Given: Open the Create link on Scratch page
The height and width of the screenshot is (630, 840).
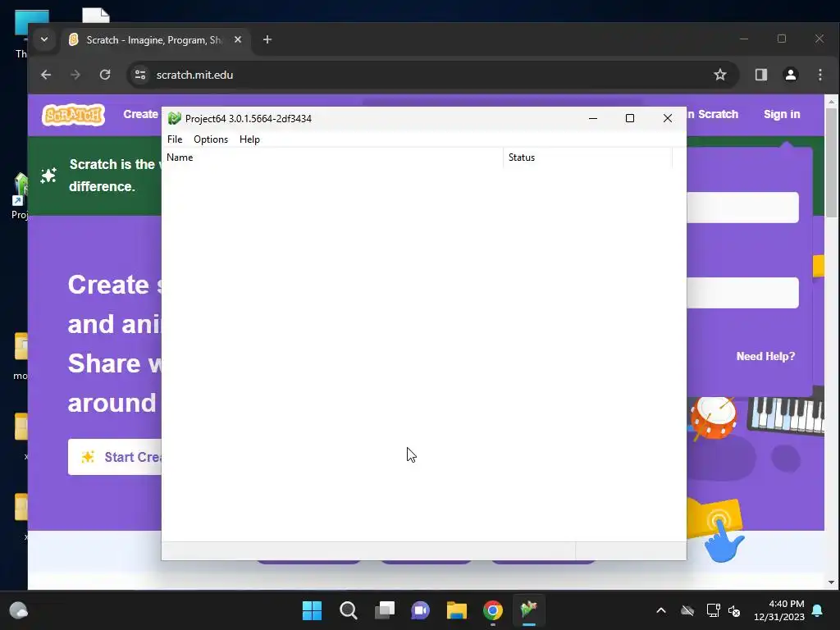Looking at the screenshot, I should [x=140, y=114].
